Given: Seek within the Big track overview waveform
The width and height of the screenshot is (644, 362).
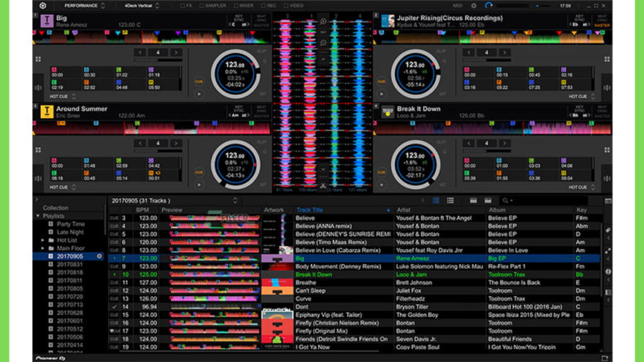Looking at the screenshot, I should click(152, 37).
